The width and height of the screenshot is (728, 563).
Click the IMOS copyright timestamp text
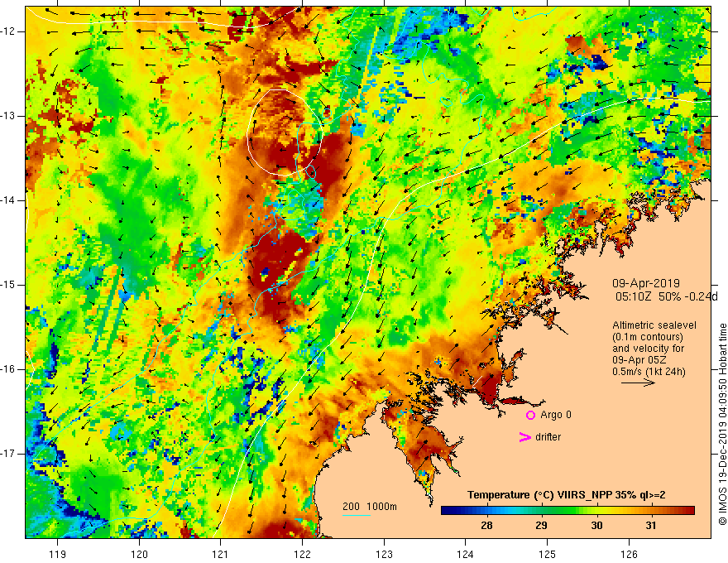tap(722, 425)
